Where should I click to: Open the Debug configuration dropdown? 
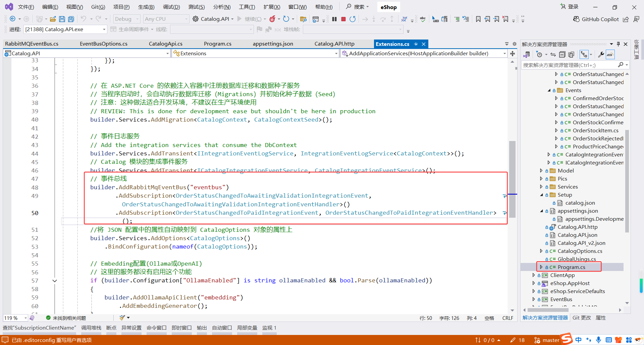click(126, 19)
